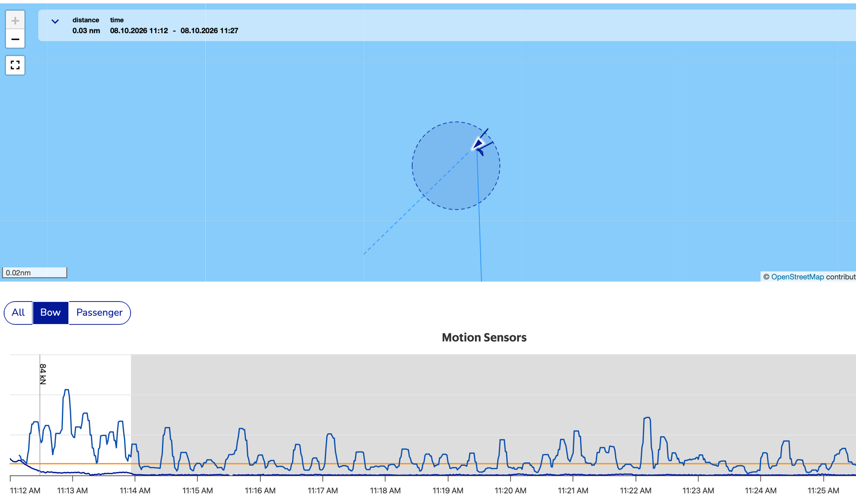Click the 11:18 AM axis label

pyautogui.click(x=385, y=490)
